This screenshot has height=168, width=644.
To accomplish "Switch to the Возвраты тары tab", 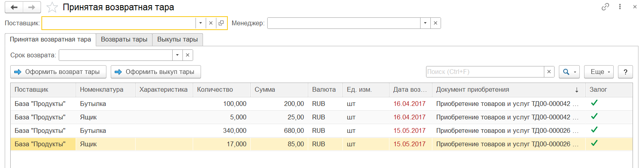I will 124,40.
